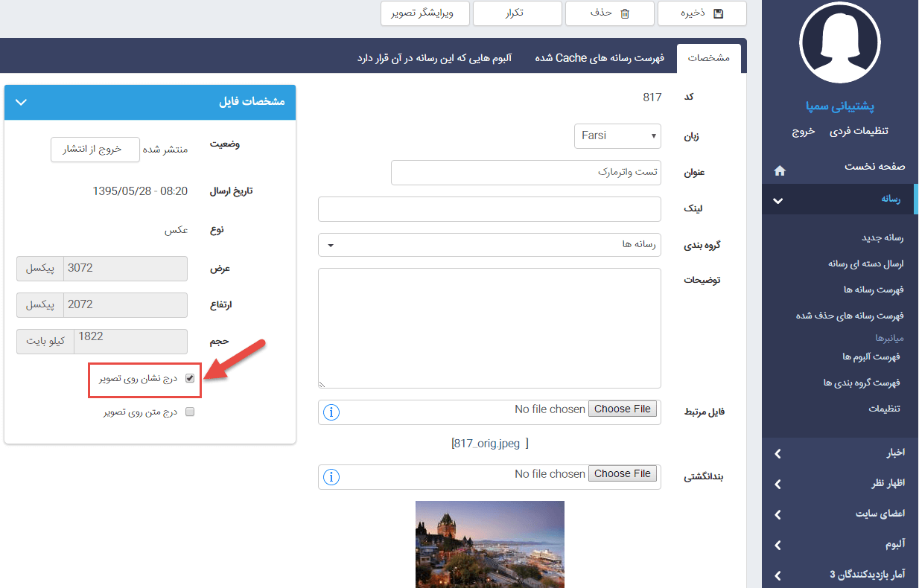Image resolution: width=919 pixels, height=588 pixels.
Task: Enable درج متن روی تصویر checkbox
Action: (x=190, y=412)
